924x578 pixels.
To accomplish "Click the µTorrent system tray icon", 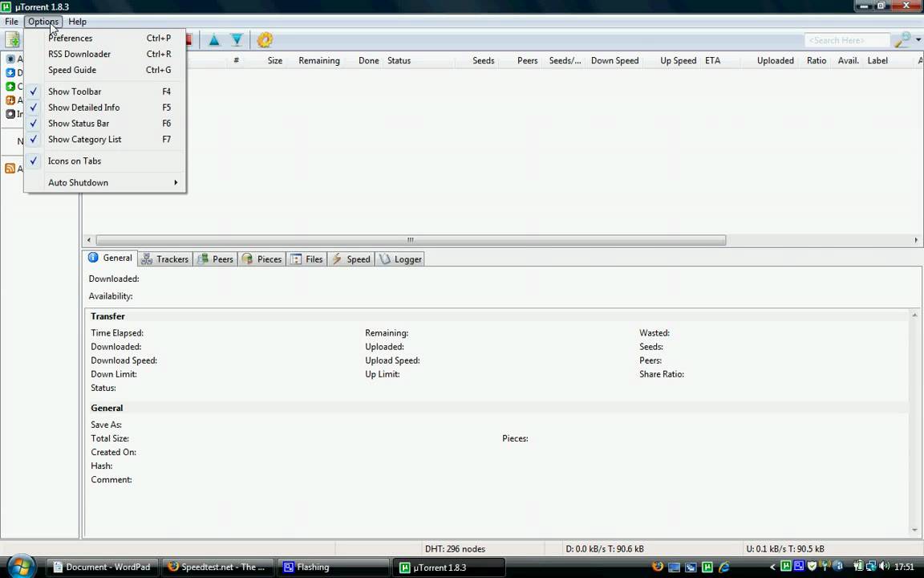I will pyautogui.click(x=785, y=567).
